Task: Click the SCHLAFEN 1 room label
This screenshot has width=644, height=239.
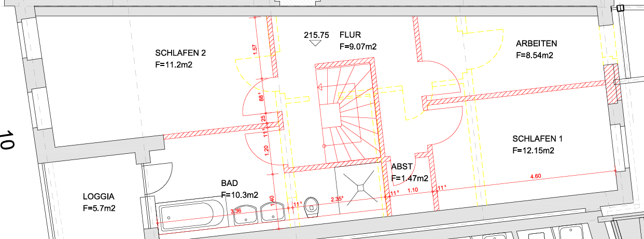Action: point(537,139)
